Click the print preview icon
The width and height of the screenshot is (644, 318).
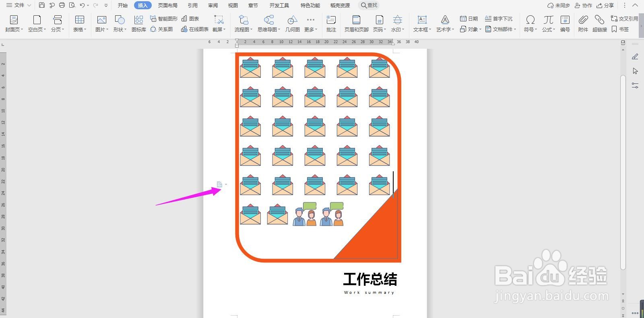point(72,5)
